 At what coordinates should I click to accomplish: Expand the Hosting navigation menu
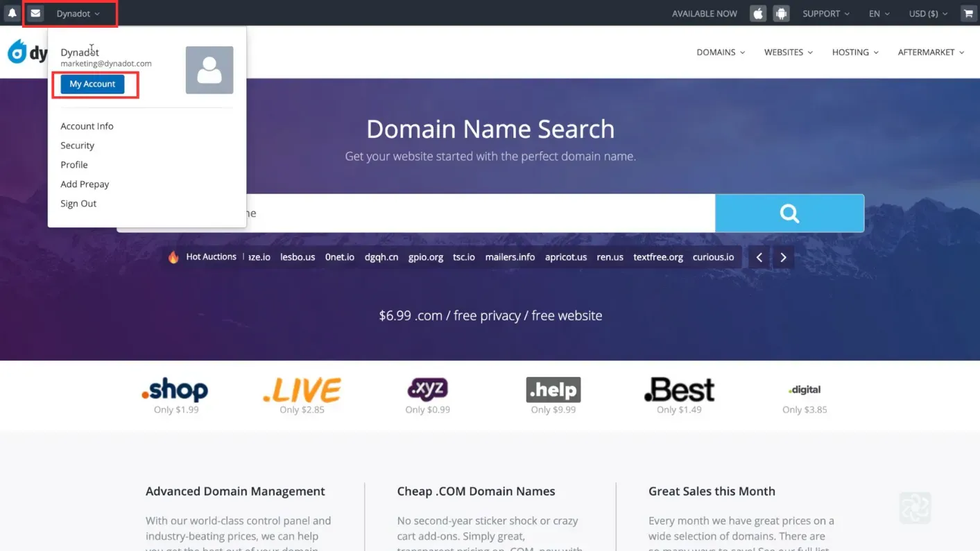coord(855,52)
